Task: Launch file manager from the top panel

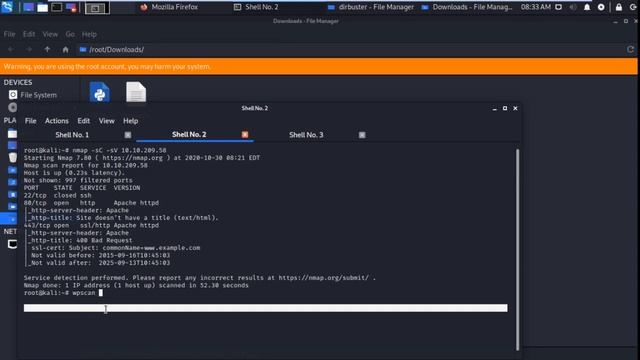Action: click(42, 7)
